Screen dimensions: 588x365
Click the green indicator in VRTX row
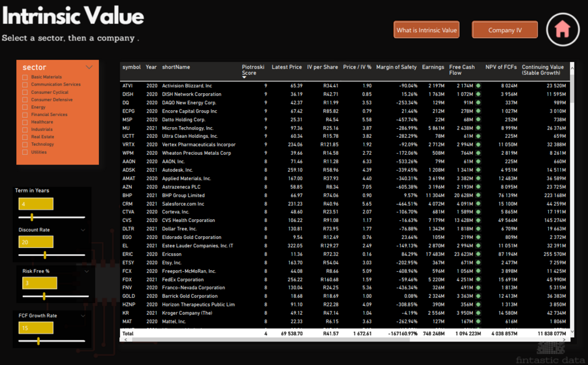coord(478,145)
